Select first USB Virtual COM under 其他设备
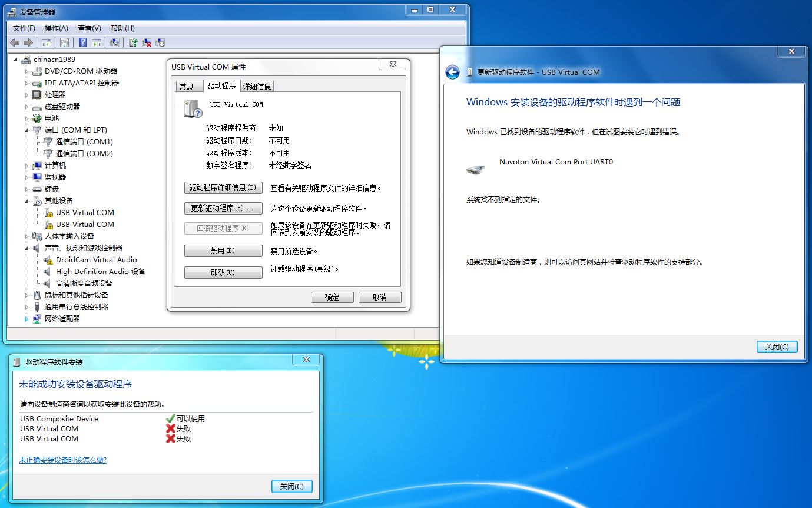Screen dimensions: 812x508 pos(85,212)
